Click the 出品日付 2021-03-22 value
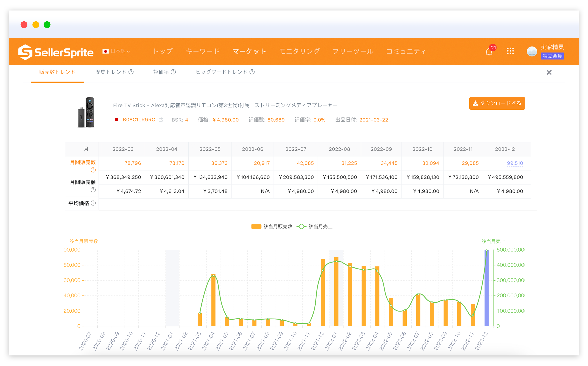This screenshot has width=588, height=366. (374, 120)
